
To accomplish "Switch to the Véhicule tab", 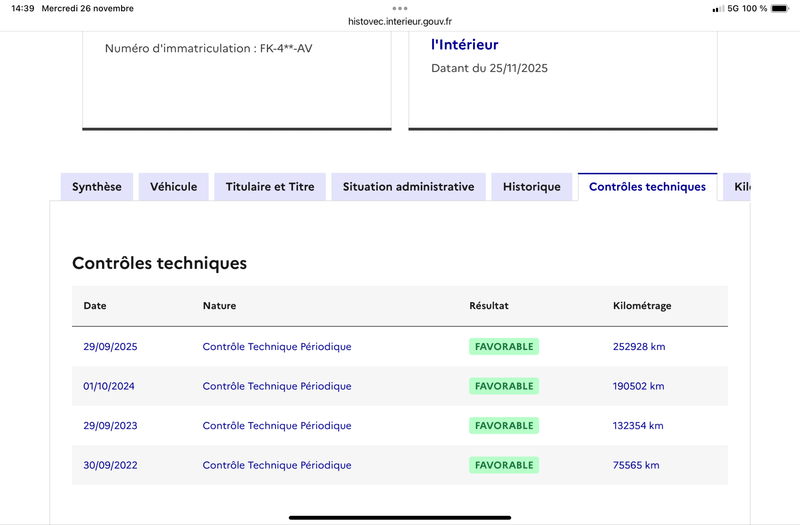I will coord(174,187).
